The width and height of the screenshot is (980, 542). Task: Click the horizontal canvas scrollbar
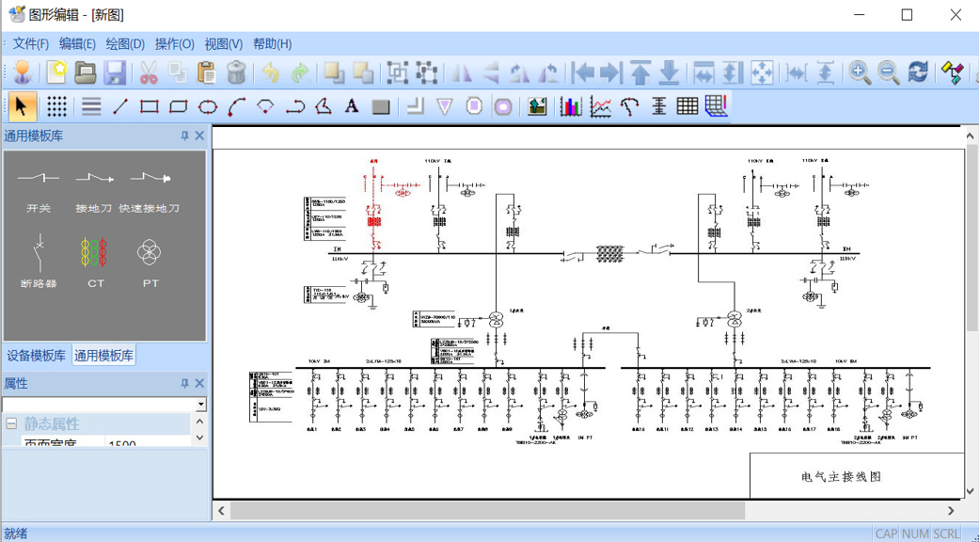point(487,511)
